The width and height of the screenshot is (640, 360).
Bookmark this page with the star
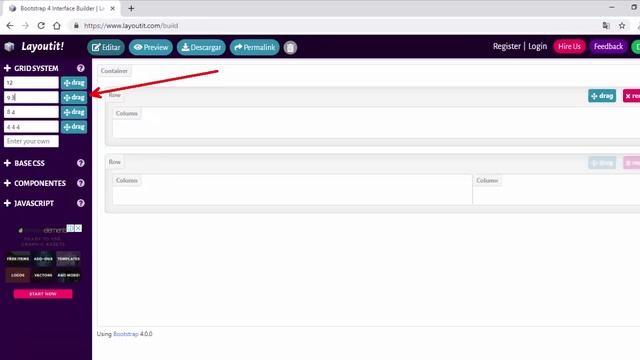point(622,26)
